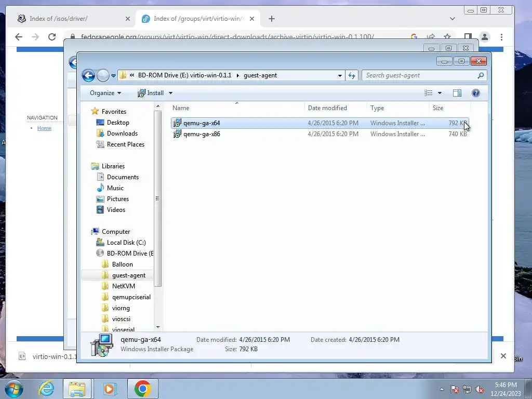Open the vioscsi folder in the tree
532x399 pixels.
click(121, 319)
